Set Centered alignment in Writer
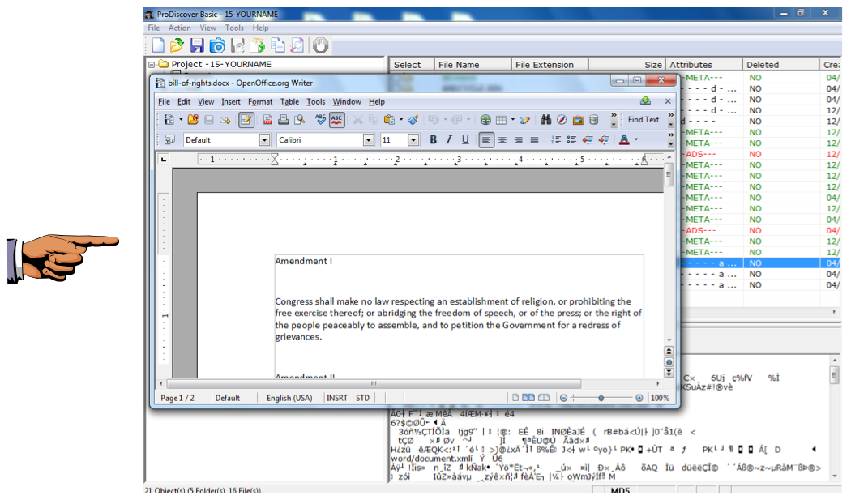The height and width of the screenshot is (504, 851). (x=502, y=140)
